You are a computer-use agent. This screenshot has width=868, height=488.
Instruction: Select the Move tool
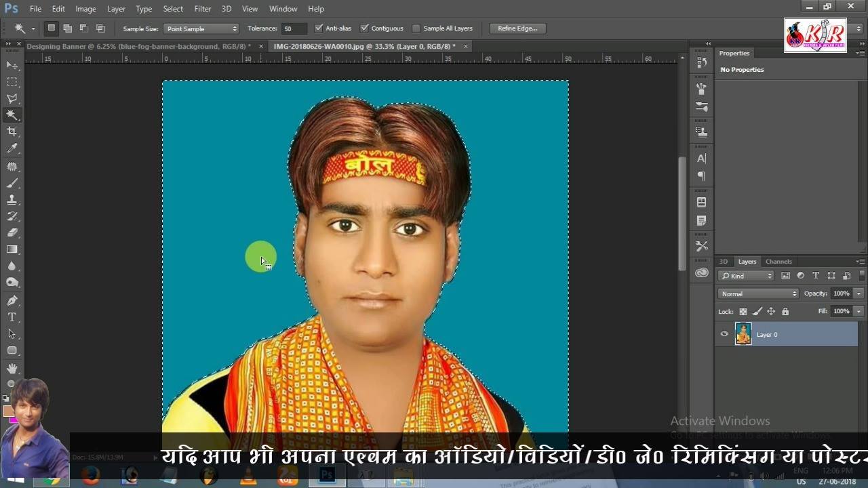tap(12, 65)
